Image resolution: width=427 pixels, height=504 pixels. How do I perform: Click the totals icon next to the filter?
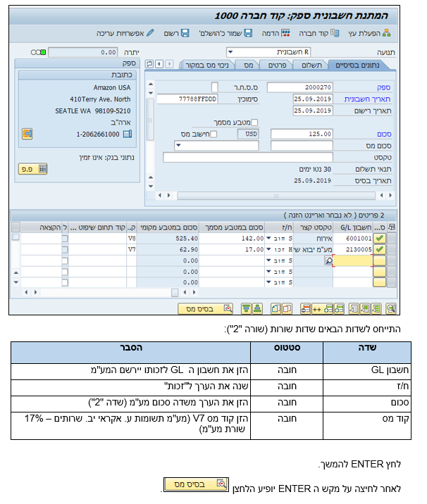pos(257,308)
